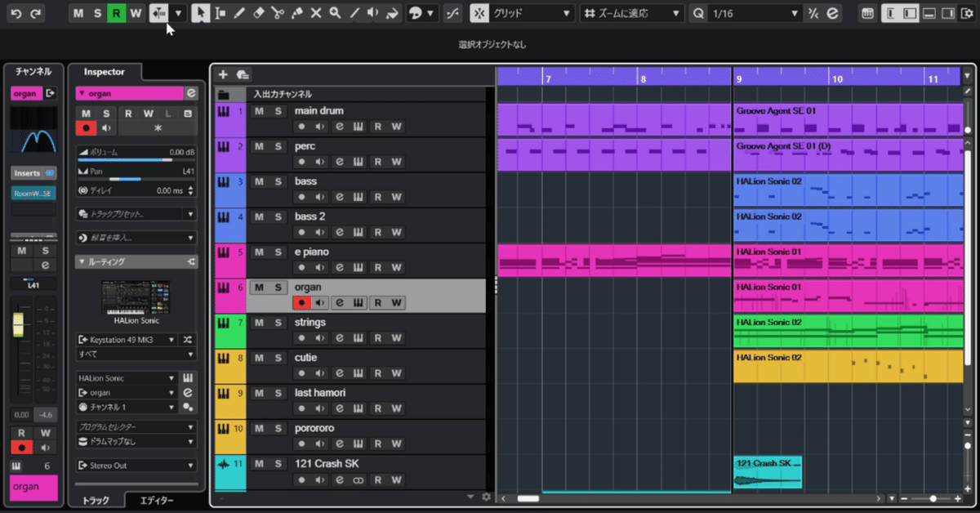Open the Edit Channel e icon in Inspector header
Image resolution: width=980 pixels, height=513 pixels.
click(191, 93)
